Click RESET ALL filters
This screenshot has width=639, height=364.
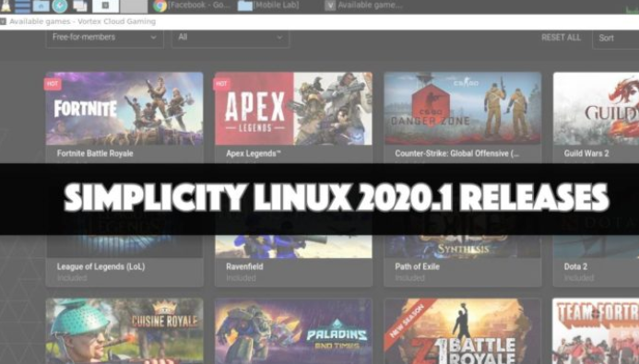tap(561, 38)
